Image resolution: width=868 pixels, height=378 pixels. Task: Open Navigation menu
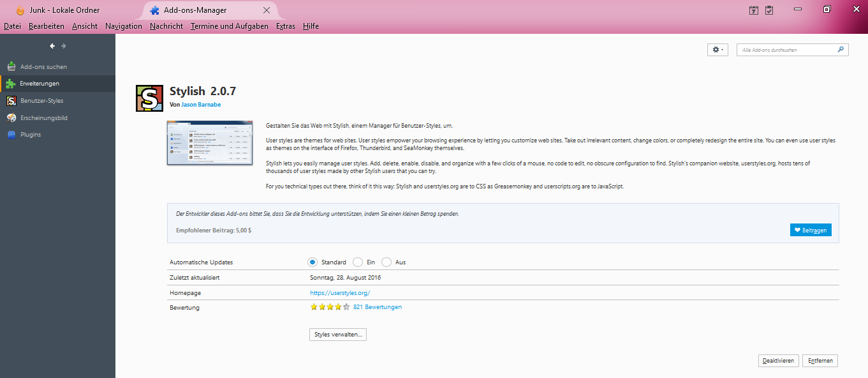point(124,26)
